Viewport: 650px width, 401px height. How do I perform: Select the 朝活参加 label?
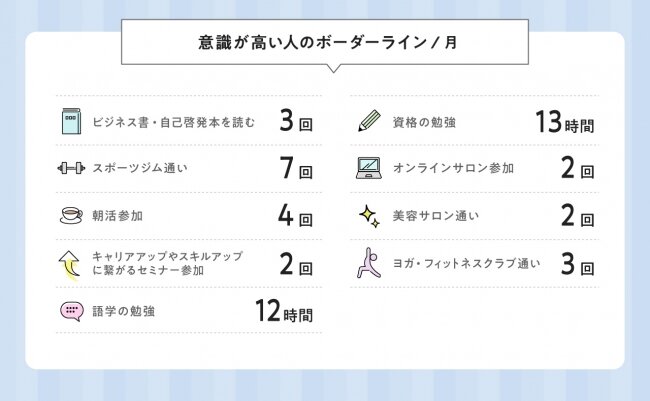[118, 216]
